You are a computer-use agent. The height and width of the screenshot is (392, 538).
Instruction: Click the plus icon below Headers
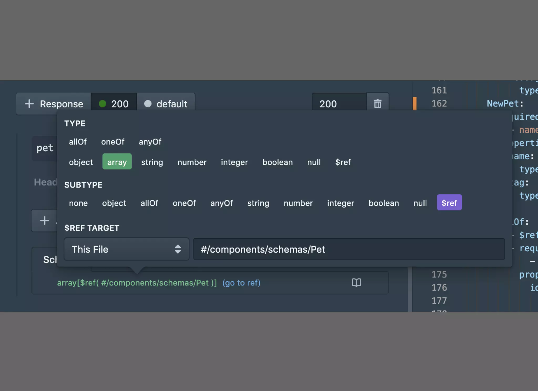pyautogui.click(x=45, y=220)
